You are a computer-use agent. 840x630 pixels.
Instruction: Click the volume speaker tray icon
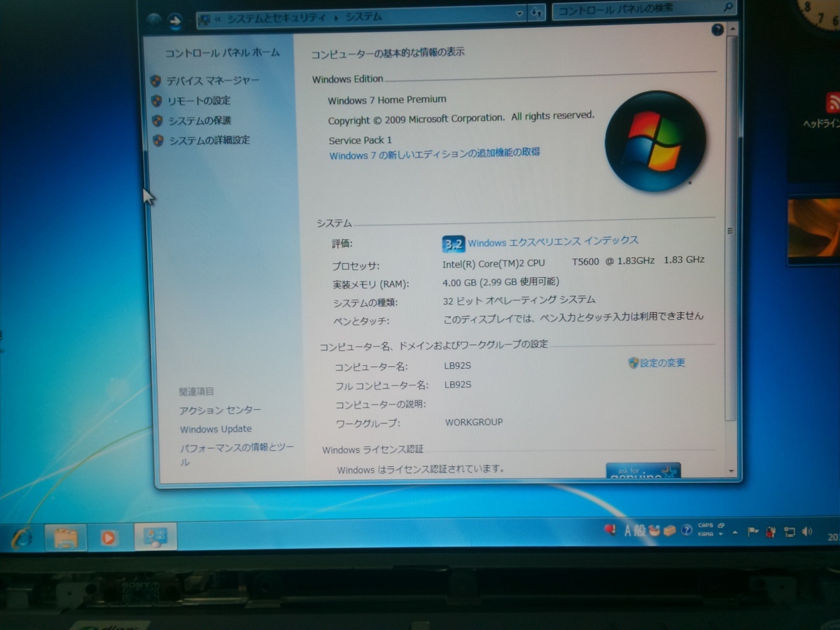point(807,533)
